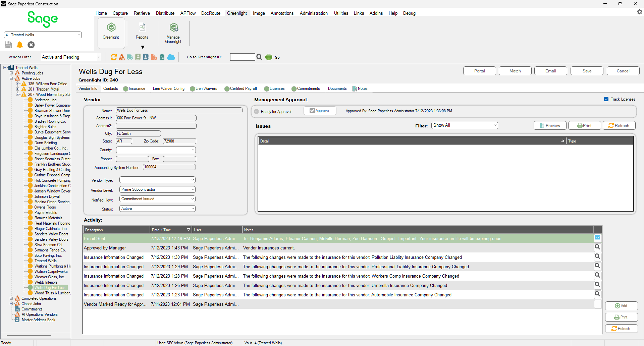The image size is (644, 346).
Task: Click the blue contact book toolbar icon
Action: (x=146, y=57)
